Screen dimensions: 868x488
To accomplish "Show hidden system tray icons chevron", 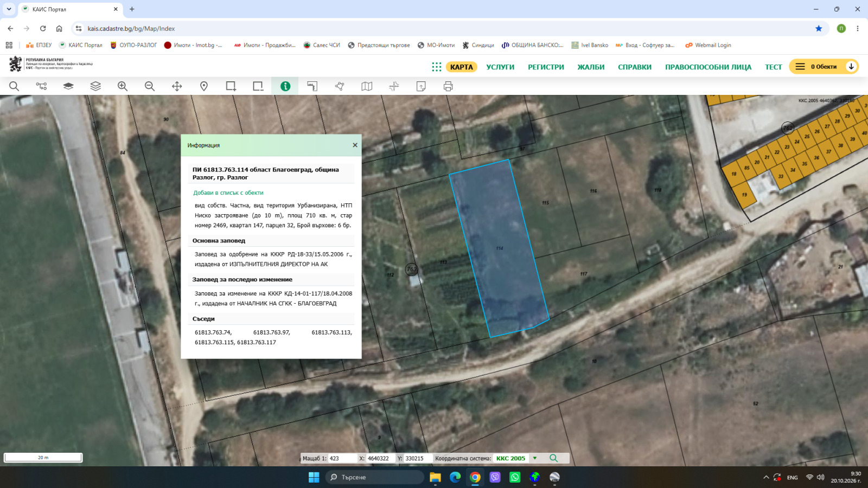I will click(x=766, y=477).
